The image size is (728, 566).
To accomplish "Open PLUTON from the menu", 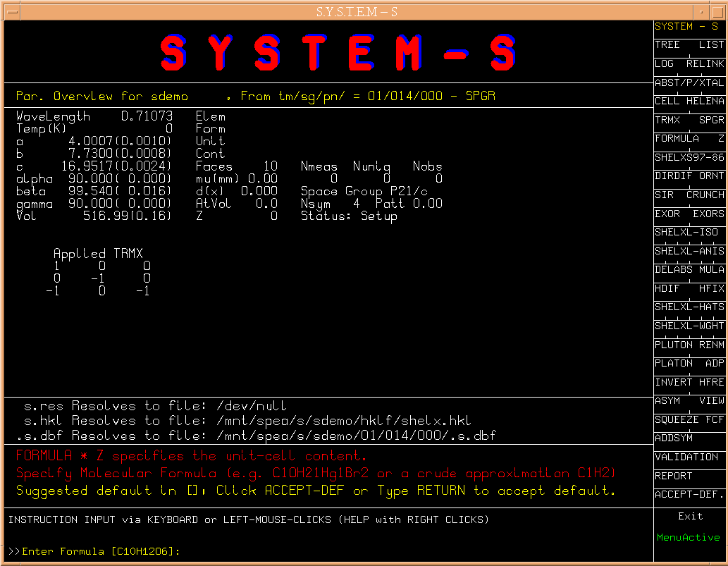I will pyautogui.click(x=674, y=345).
